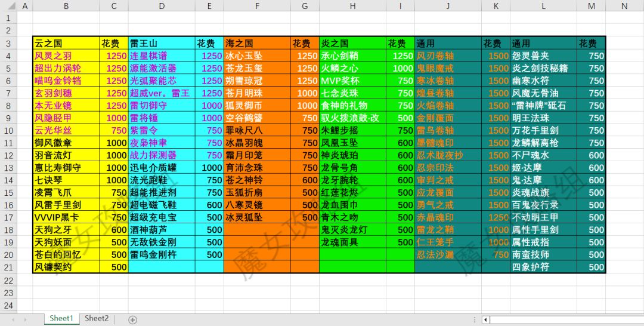Click the 海之国 header cell

coord(257,43)
